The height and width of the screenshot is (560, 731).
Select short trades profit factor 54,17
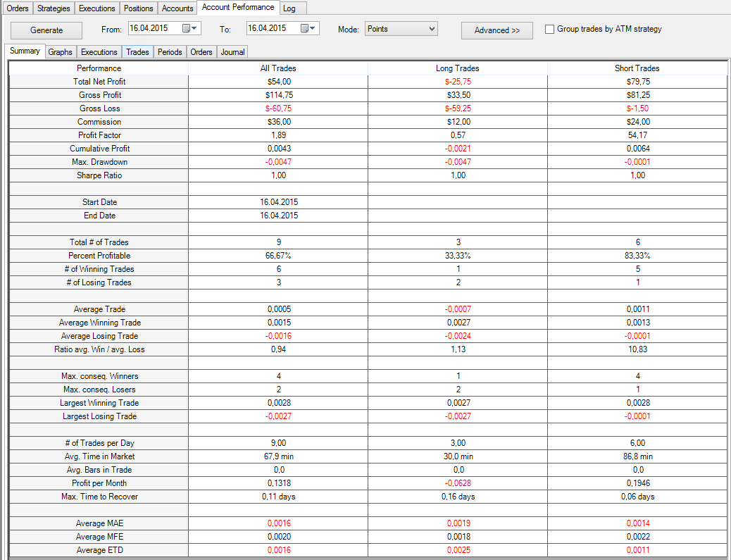(638, 135)
